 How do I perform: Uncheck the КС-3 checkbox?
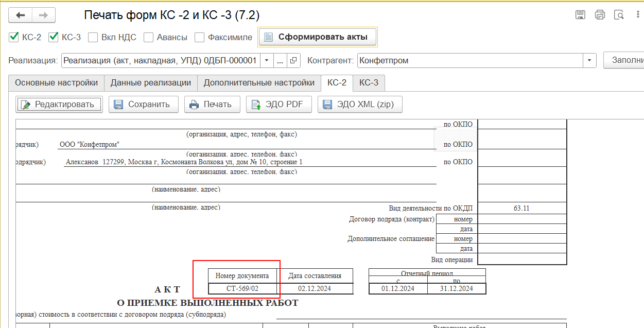pos(53,37)
